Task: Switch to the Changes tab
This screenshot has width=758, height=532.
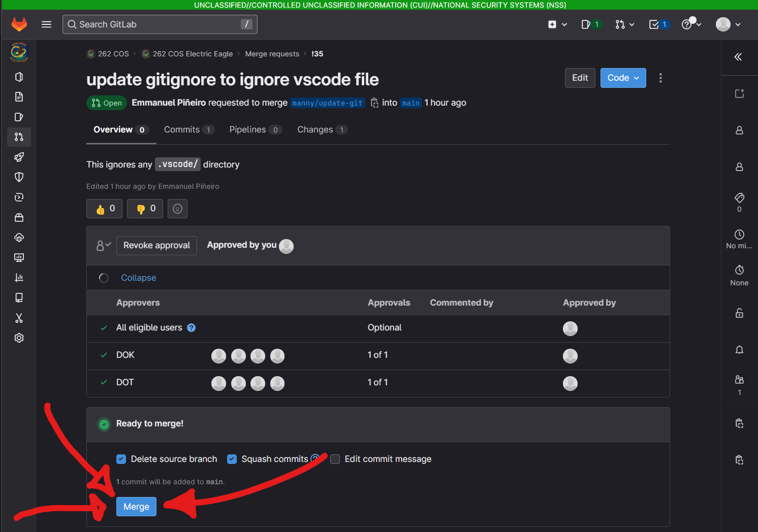Action: coord(322,130)
